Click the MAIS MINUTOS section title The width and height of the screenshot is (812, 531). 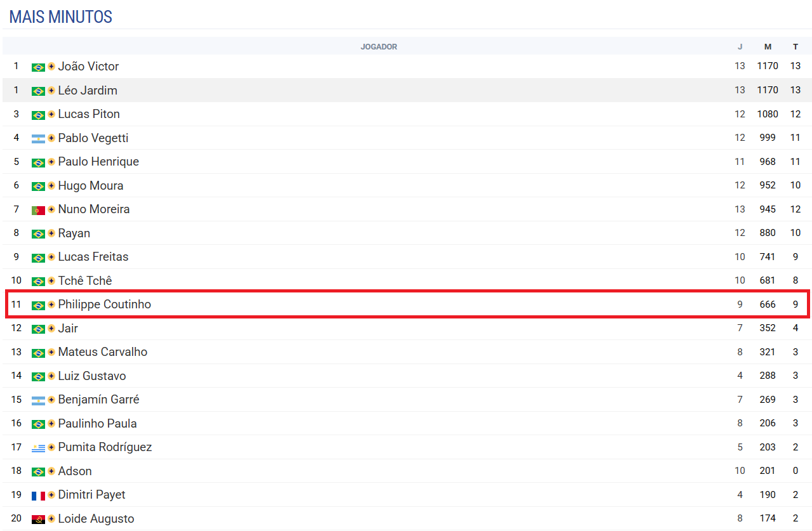click(x=61, y=17)
